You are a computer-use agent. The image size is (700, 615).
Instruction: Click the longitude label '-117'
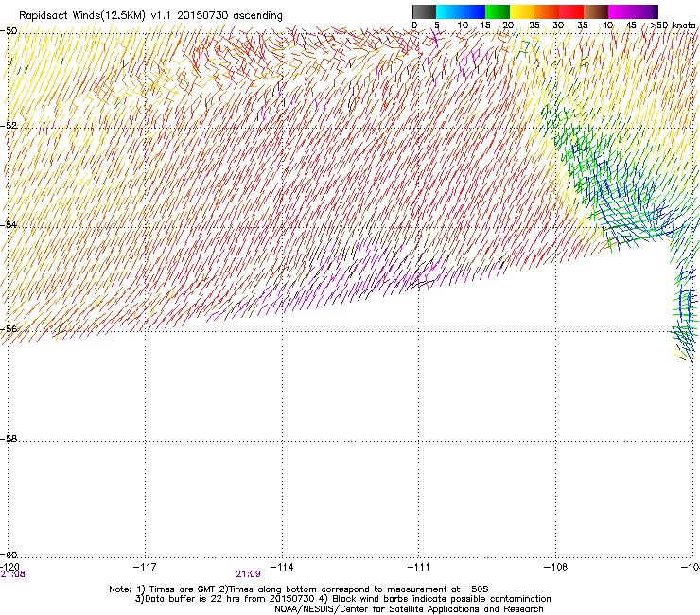145,567
